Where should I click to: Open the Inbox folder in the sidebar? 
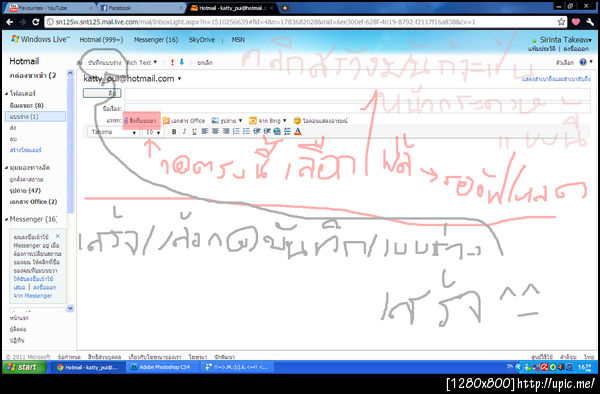click(33, 76)
